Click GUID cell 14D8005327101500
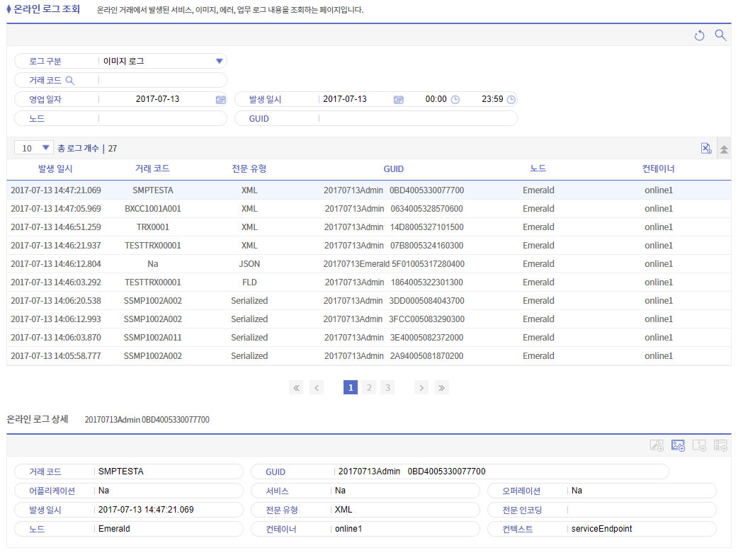The image size is (743, 560). pyautogui.click(x=394, y=227)
